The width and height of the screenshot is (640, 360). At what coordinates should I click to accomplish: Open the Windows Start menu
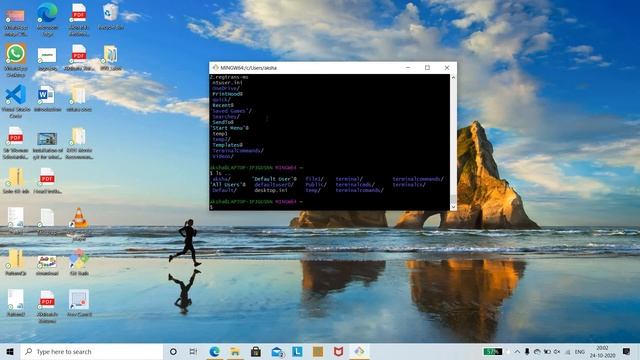(x=10, y=351)
